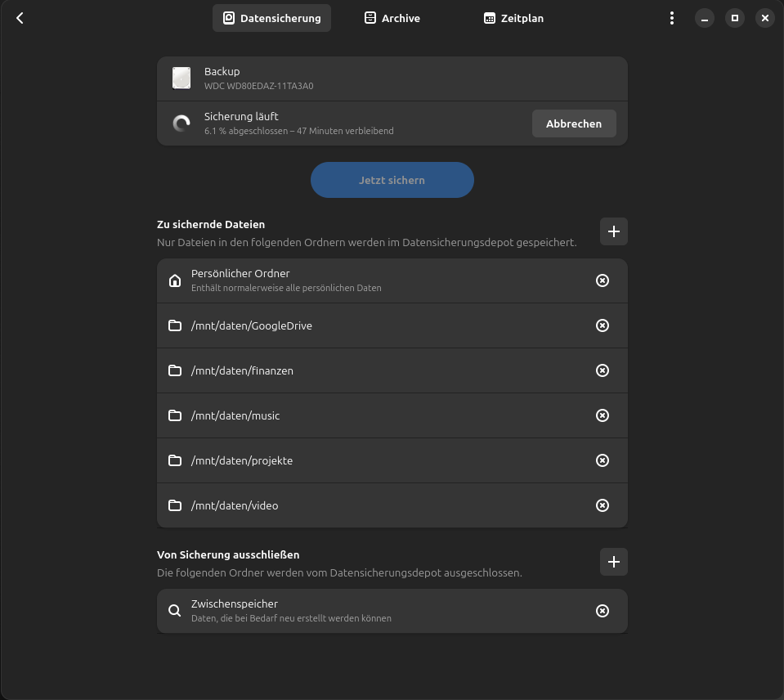Select the Zwischenspeicher entry text
The height and width of the screenshot is (700, 784).
tap(234, 604)
